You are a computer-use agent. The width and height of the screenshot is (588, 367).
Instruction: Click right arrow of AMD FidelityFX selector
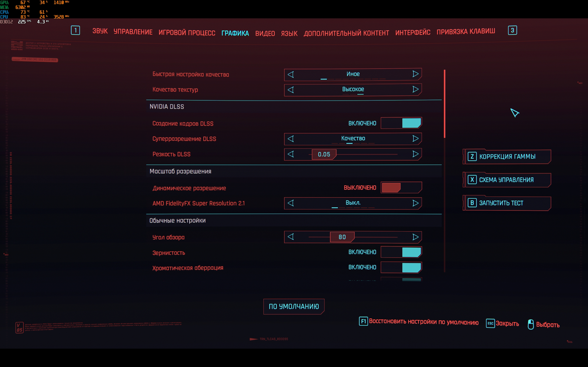point(416,203)
